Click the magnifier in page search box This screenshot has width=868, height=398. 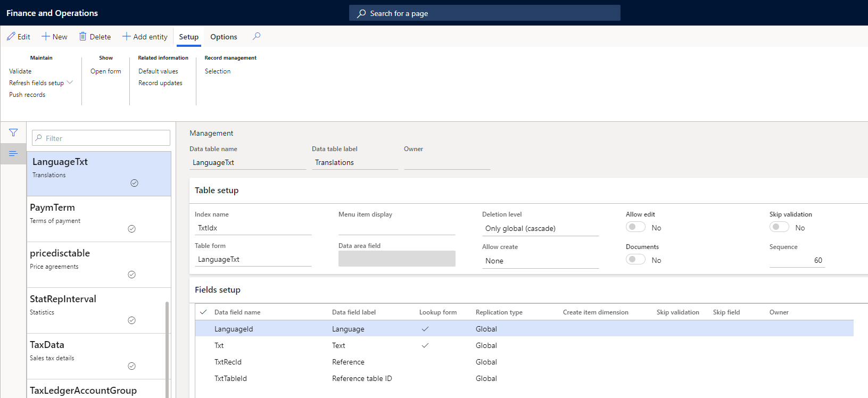click(x=361, y=13)
